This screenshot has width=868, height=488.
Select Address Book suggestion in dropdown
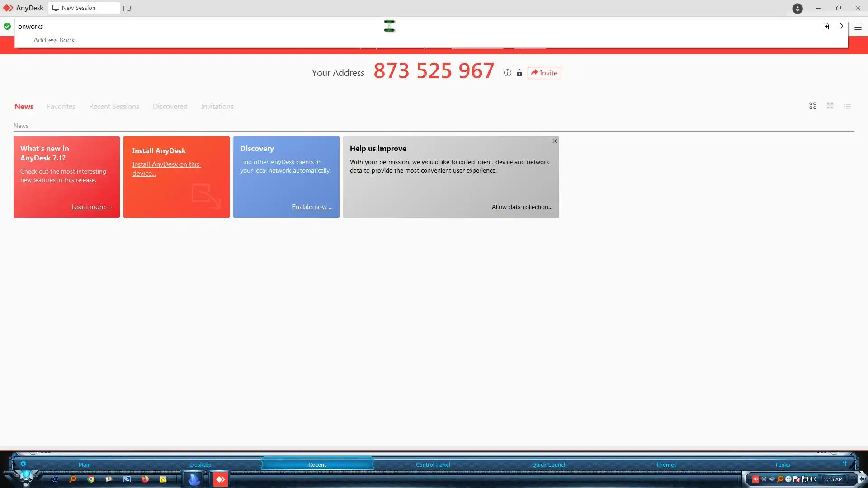[54, 40]
